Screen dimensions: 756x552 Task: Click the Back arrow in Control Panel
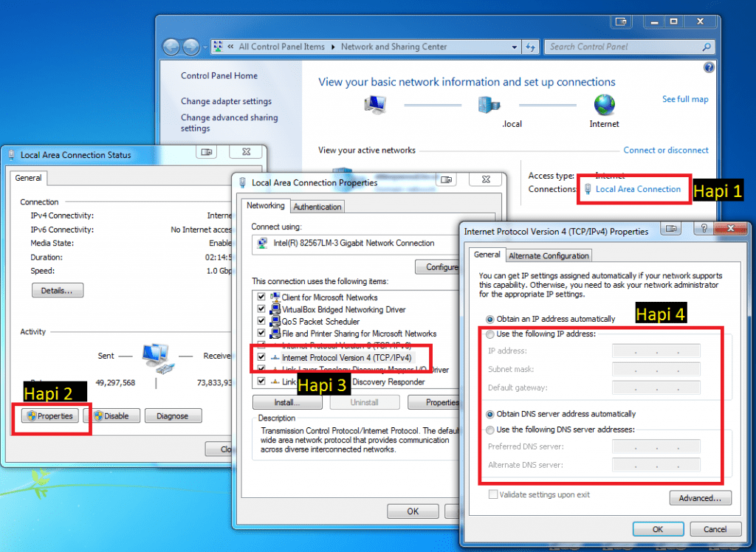(171, 46)
